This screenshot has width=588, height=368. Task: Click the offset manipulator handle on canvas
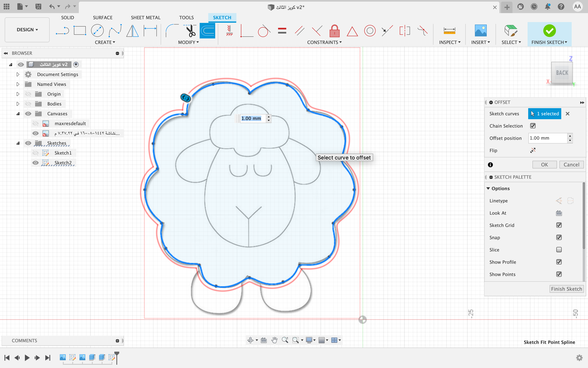(186, 98)
